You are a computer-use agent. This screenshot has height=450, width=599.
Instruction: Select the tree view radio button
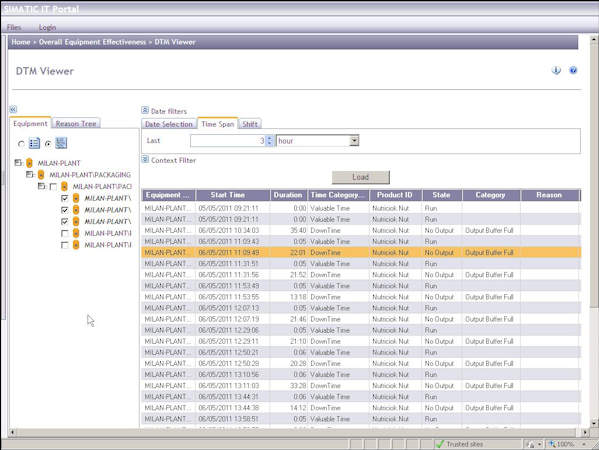(x=48, y=144)
